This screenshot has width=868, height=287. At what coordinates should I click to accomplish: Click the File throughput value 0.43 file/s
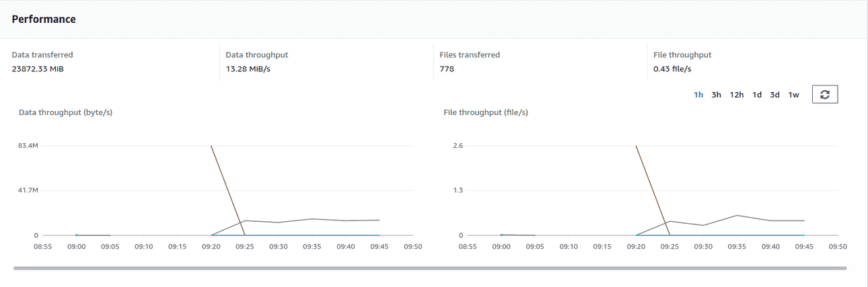click(672, 69)
